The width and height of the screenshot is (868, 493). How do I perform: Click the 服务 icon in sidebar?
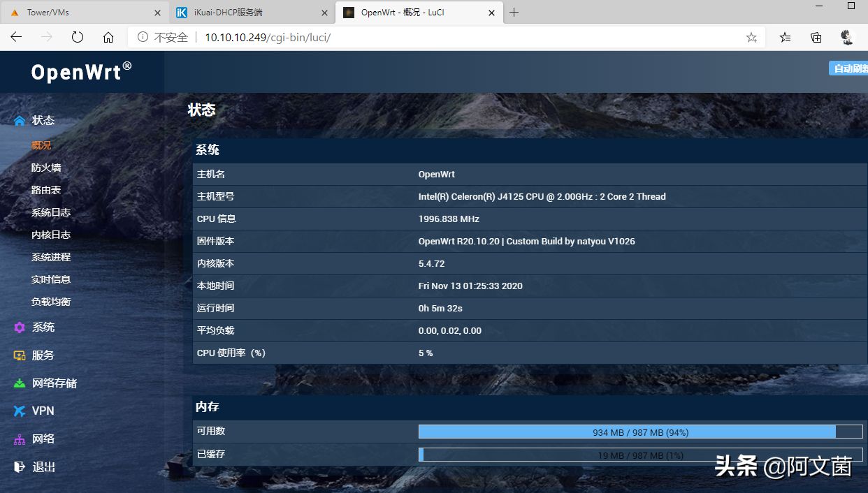click(x=20, y=355)
